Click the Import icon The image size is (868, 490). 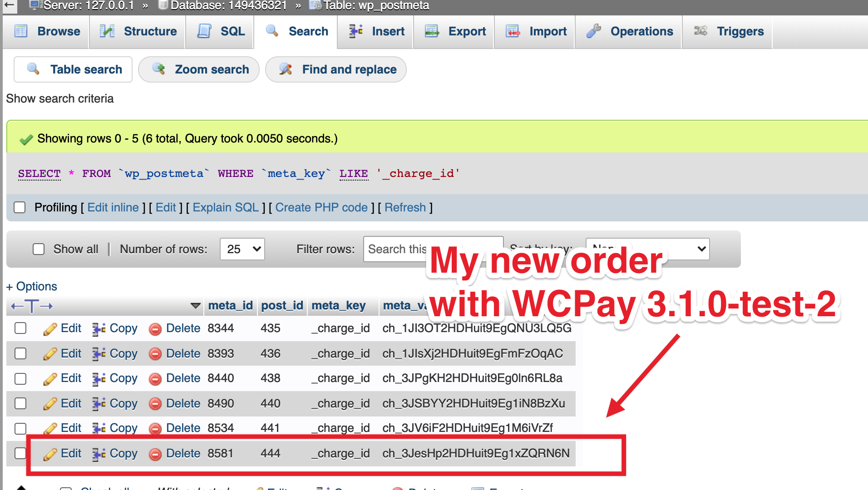[513, 31]
